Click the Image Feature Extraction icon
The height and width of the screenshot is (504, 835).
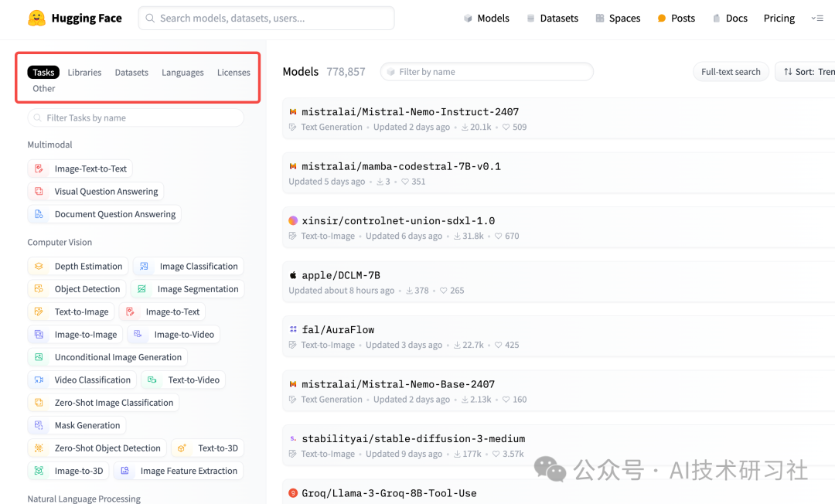124,471
